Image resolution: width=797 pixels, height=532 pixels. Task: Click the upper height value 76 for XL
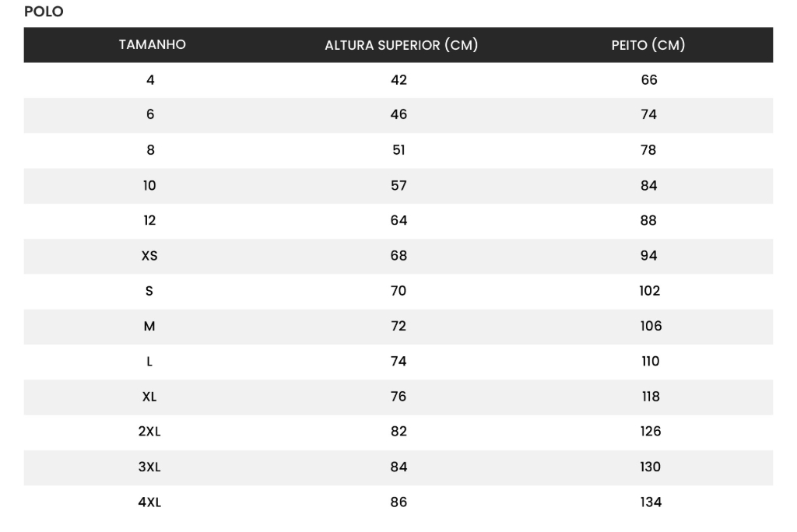(x=398, y=397)
